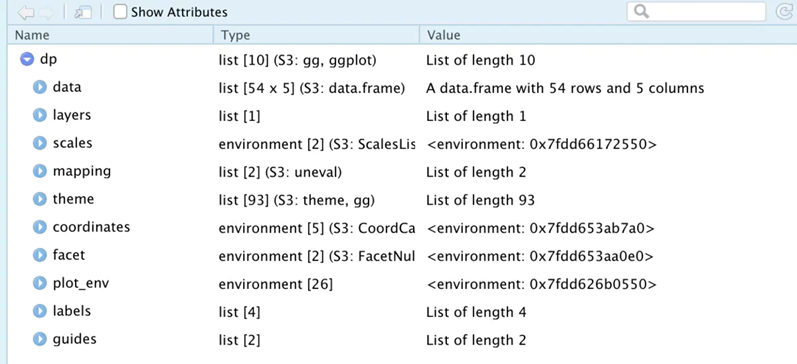Select the guides row in tree
The image size is (797, 364).
(403, 339)
